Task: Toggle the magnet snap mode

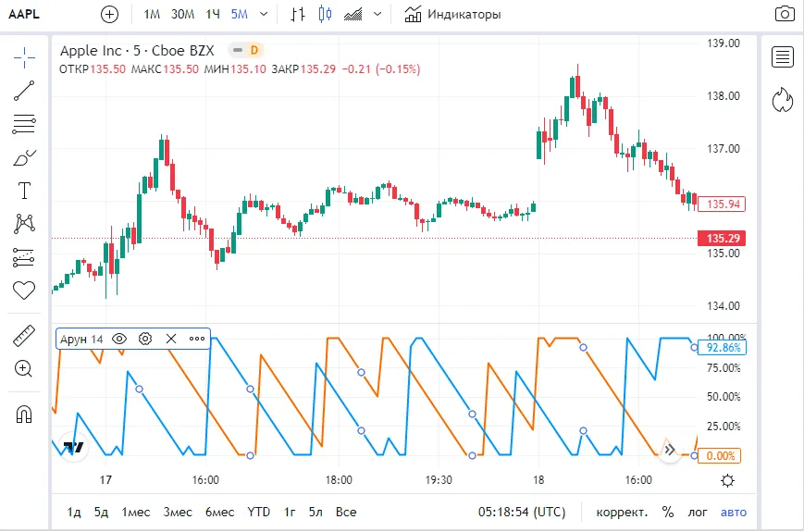Action: point(24,414)
